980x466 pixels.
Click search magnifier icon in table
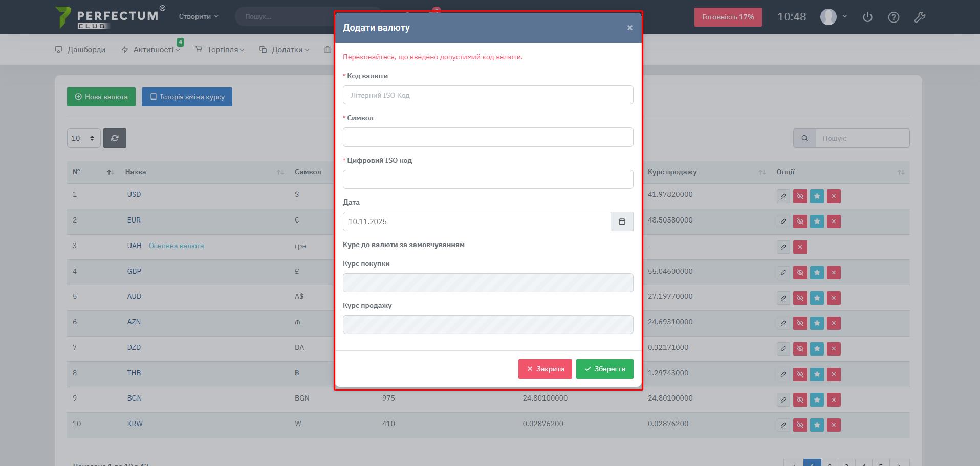point(804,138)
